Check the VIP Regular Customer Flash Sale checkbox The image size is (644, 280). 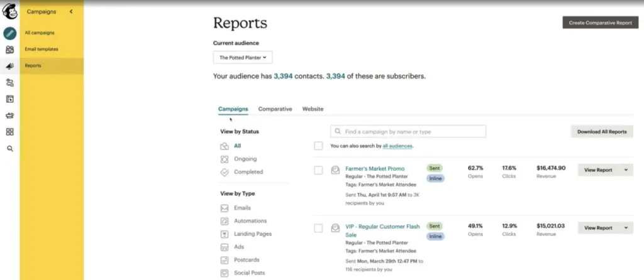pos(318,228)
